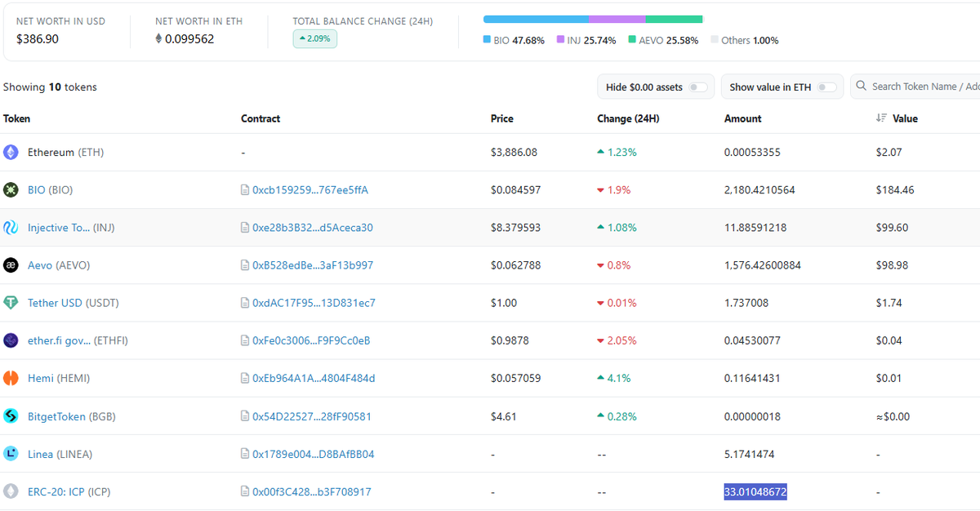Click the highlighted amount 33.01048672
This screenshot has height=511, width=980.
[755, 491]
